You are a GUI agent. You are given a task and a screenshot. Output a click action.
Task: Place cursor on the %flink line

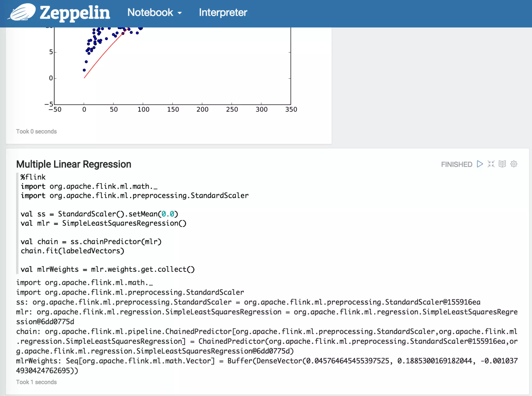click(33, 177)
